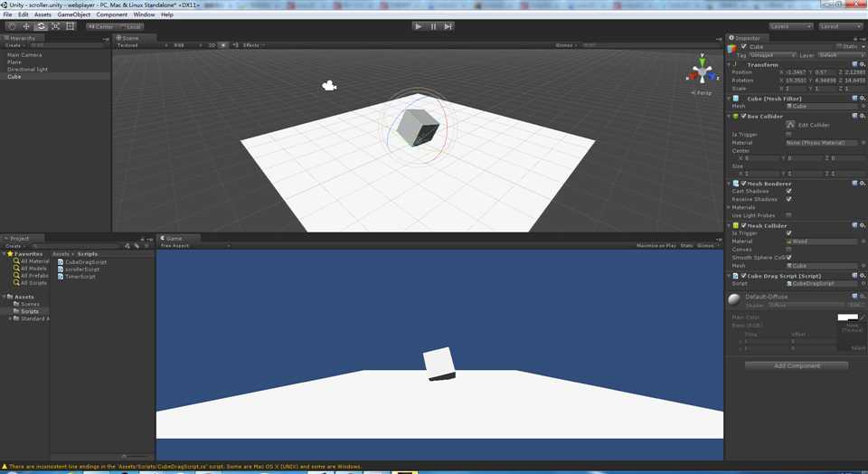Open the Transform component help icon

(855, 64)
